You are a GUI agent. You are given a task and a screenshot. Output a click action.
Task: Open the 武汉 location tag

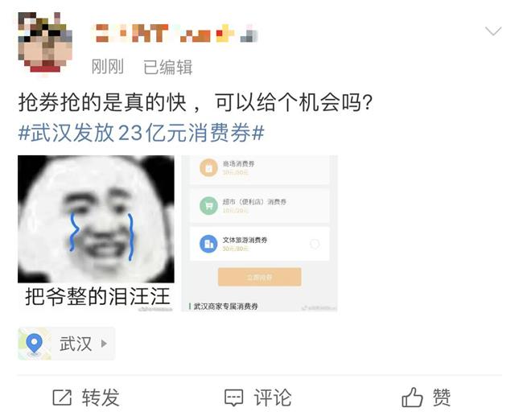tap(66, 344)
